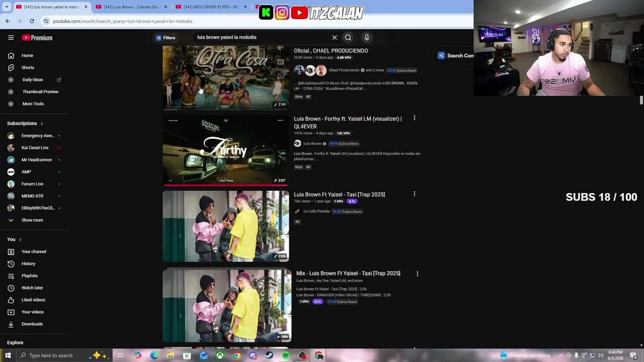Go back with the browser back arrow
The height and width of the screenshot is (362, 644).
click(8, 21)
